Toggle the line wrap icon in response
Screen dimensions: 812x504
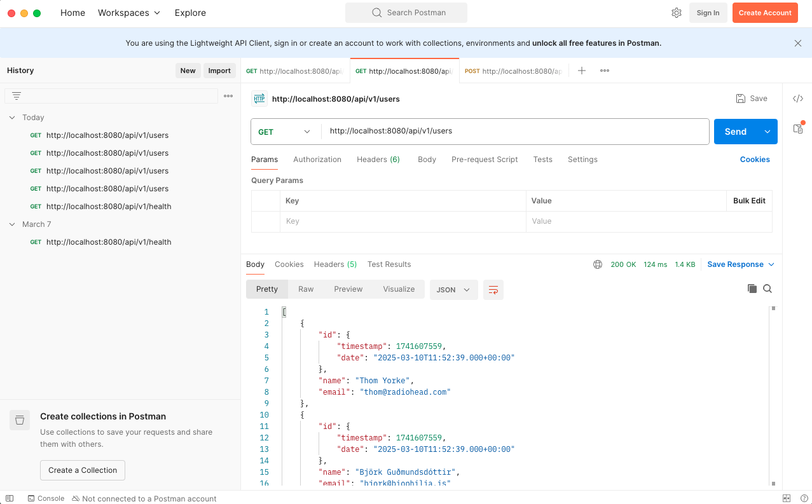(x=493, y=290)
